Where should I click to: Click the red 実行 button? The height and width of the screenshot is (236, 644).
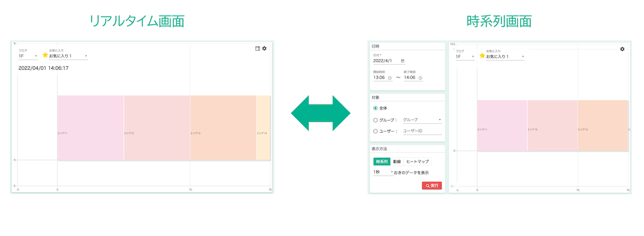(432, 186)
